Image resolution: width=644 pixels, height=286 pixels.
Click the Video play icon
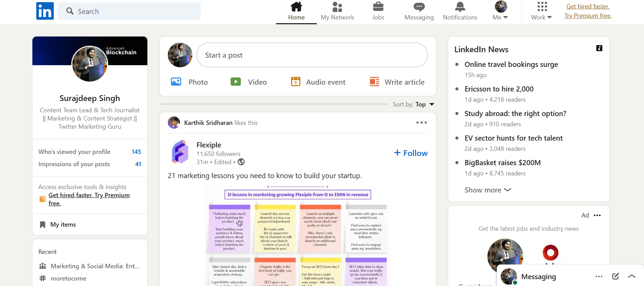click(236, 82)
